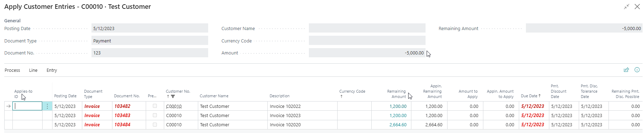This screenshot has width=644, height=133.
Task: Collapse the page with the shrink arrows icon
Action: coord(627,7)
